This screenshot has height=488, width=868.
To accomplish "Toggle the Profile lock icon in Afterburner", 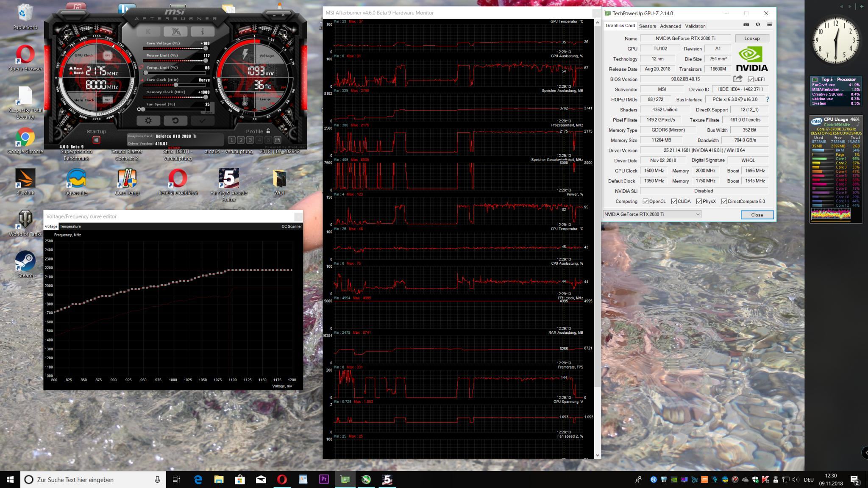I will (x=268, y=131).
